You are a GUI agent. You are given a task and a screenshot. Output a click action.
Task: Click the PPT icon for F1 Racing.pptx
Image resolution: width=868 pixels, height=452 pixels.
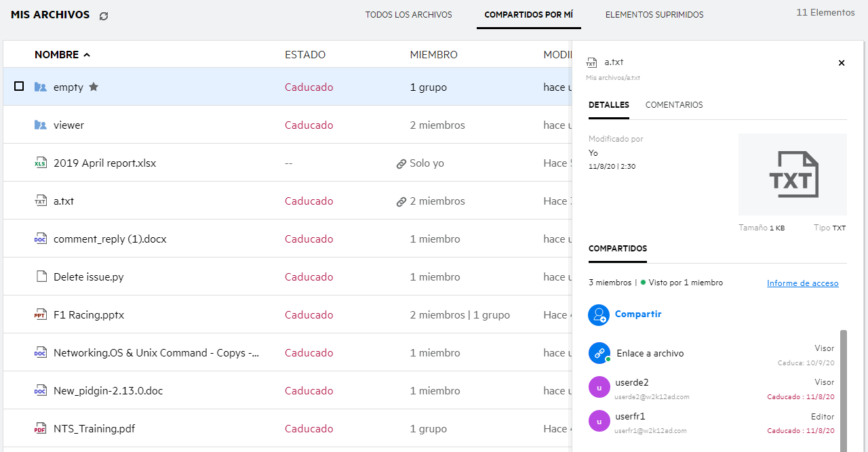[x=41, y=315]
